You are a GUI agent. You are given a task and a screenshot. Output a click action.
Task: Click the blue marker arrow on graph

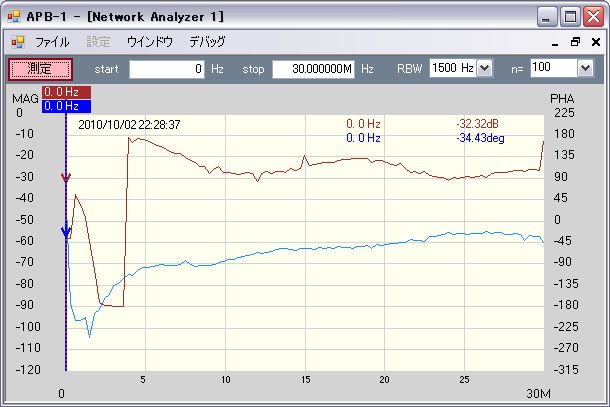66,232
